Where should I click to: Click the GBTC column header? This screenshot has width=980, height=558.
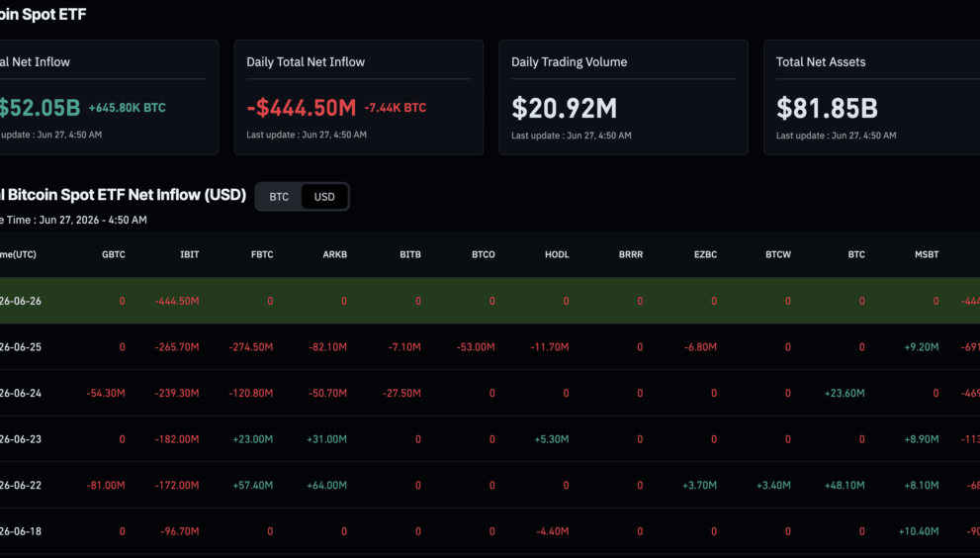[x=113, y=254]
